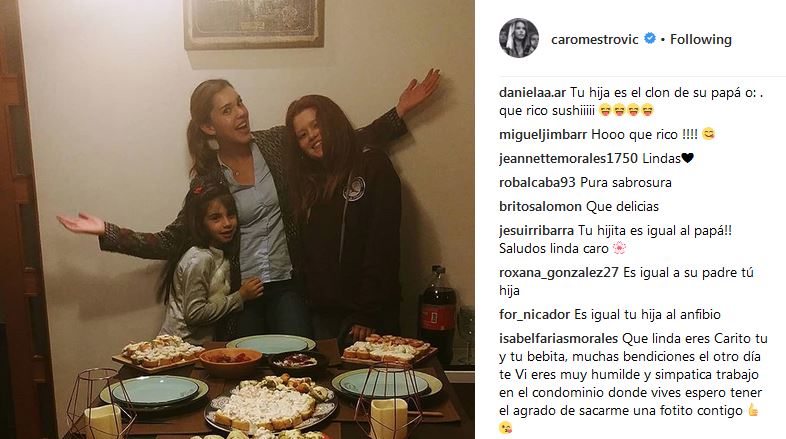Image resolution: width=786 pixels, height=439 pixels.
Task: Click the thumbs up emoji after fotito contigo
Action: point(753,410)
